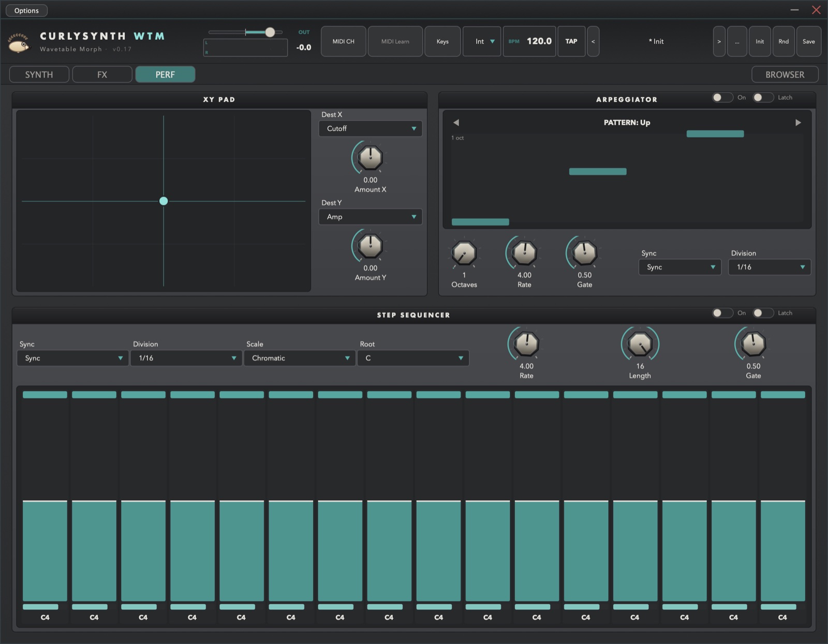Screen dimensions: 828x644
Task: Click the Amount X knob
Action: pos(370,158)
